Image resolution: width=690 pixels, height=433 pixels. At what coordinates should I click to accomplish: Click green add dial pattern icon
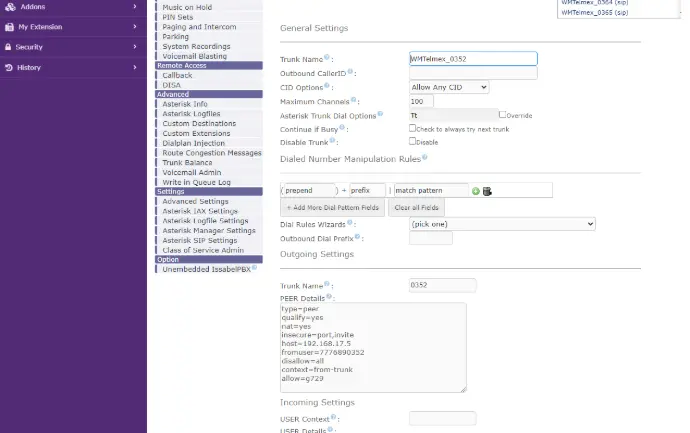[476, 191]
